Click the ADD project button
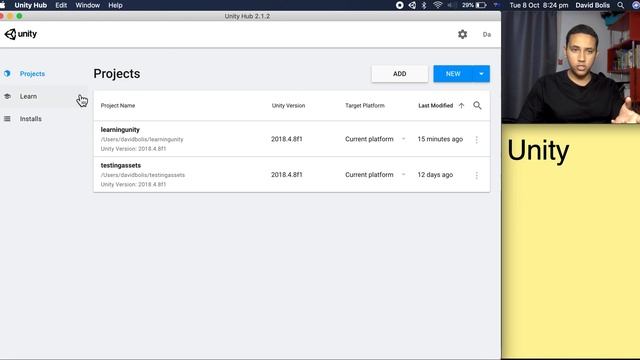 [x=400, y=74]
